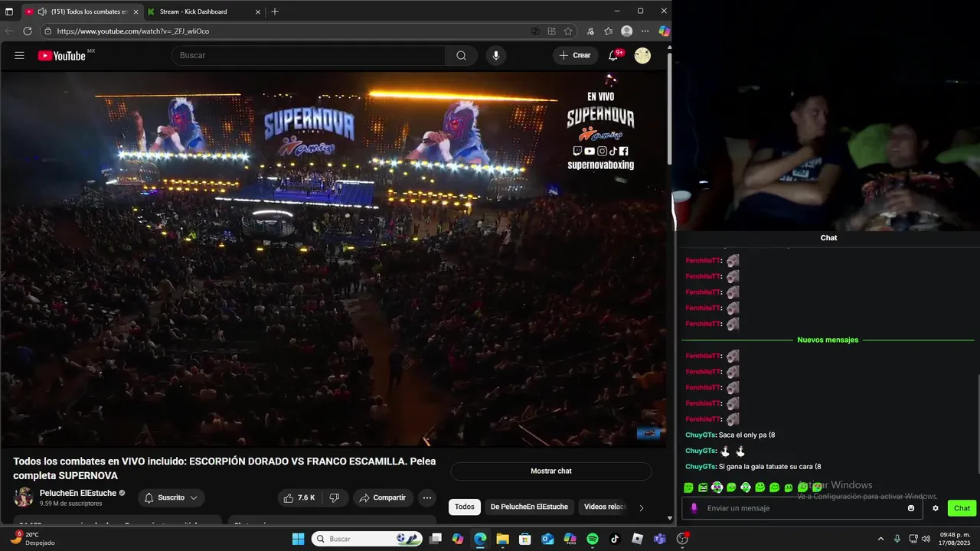The image size is (980, 551).
Task: Show hidden system tray icons chevron
Action: pyautogui.click(x=880, y=539)
